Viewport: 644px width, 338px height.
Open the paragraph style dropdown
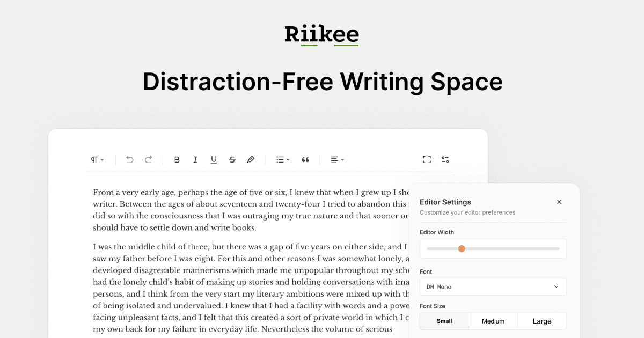(x=97, y=159)
